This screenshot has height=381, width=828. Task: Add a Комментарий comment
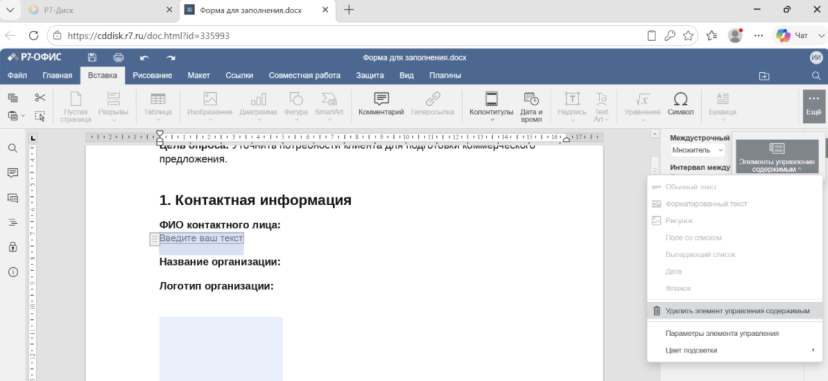[381, 104]
